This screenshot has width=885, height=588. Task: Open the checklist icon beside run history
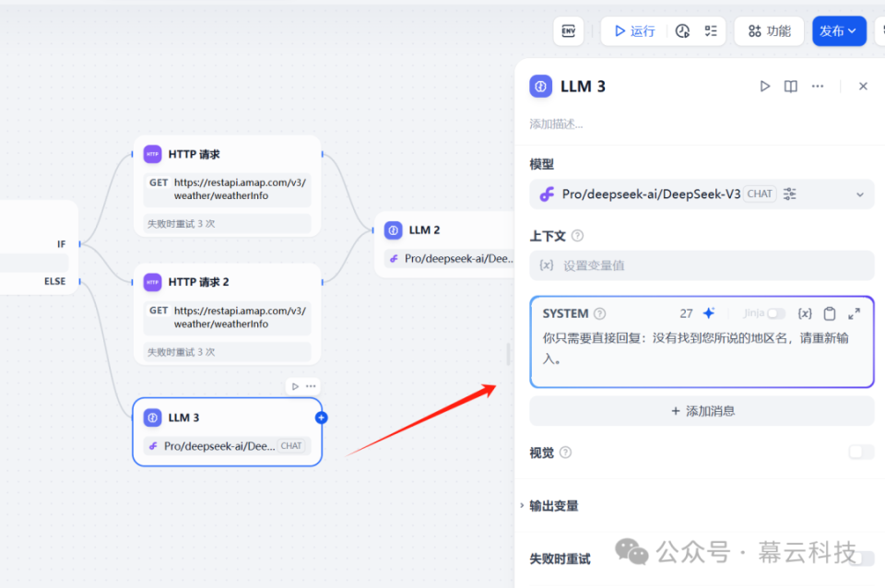coord(711,31)
